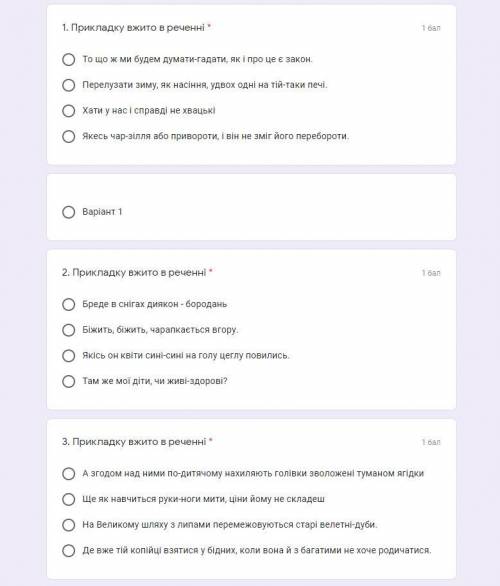Pick "Хати у нас і справді не хвацькі"
The height and width of the screenshot is (586, 500).
coord(69,111)
